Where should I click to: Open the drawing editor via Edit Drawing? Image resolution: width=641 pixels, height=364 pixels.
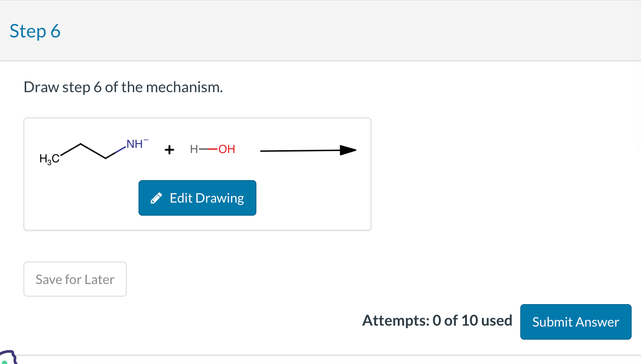197,197
